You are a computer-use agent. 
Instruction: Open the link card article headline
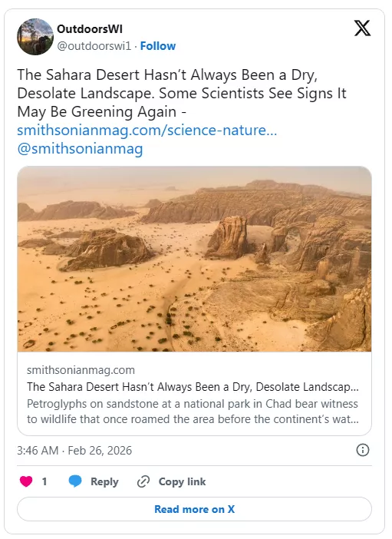(x=193, y=387)
